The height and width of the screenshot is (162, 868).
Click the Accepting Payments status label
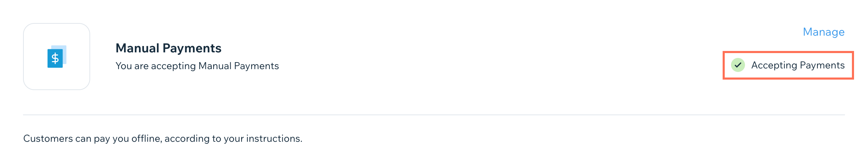click(798, 65)
